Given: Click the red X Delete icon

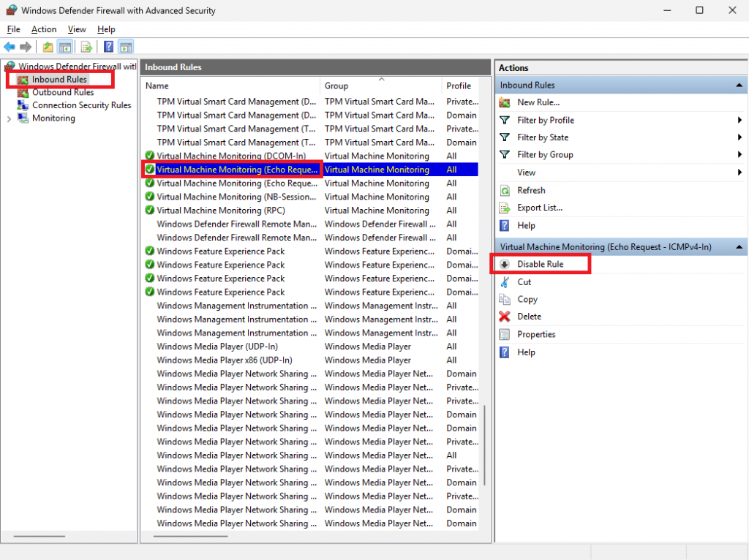Looking at the screenshot, I should click(505, 317).
